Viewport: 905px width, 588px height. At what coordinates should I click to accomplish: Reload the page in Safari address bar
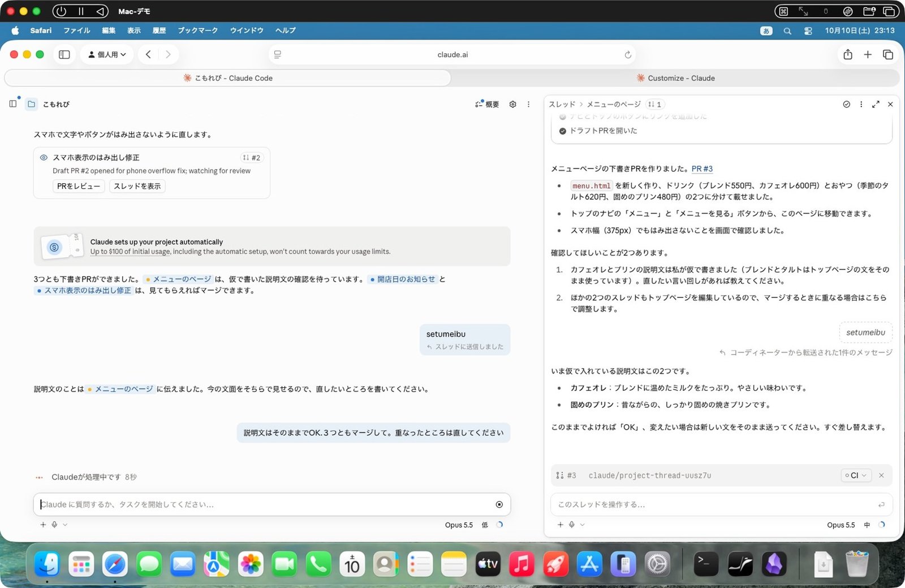[x=627, y=55]
